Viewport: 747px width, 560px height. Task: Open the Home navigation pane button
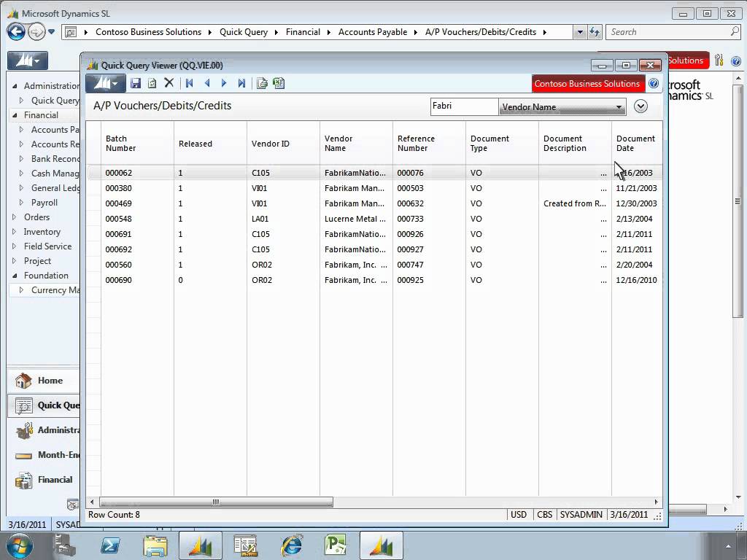44,381
